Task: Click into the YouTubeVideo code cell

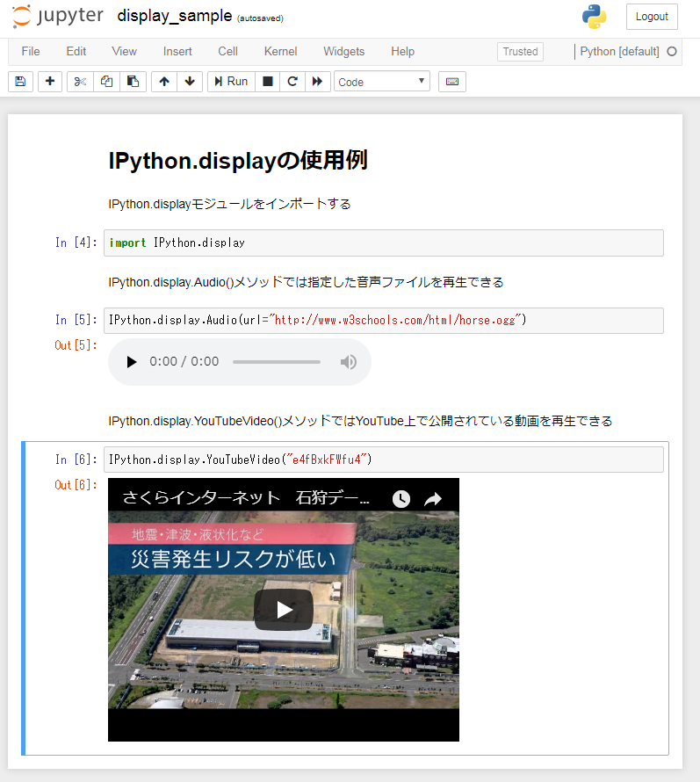Action: click(384, 460)
